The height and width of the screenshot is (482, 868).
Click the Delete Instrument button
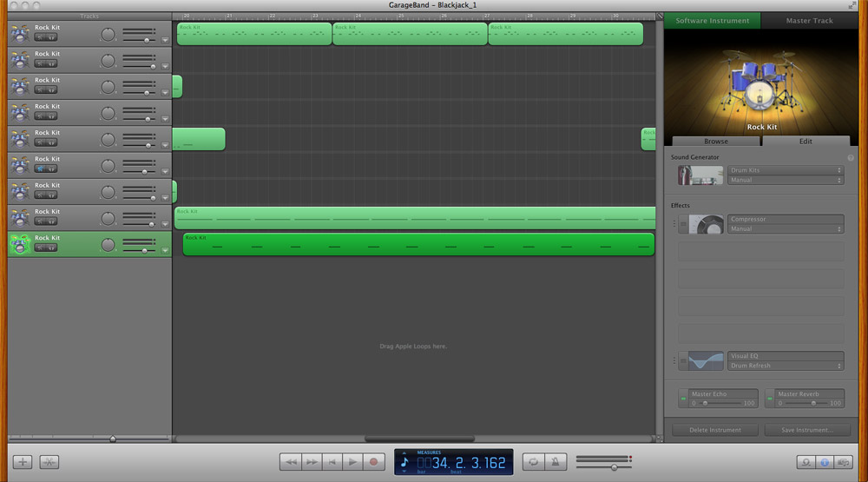click(x=714, y=430)
